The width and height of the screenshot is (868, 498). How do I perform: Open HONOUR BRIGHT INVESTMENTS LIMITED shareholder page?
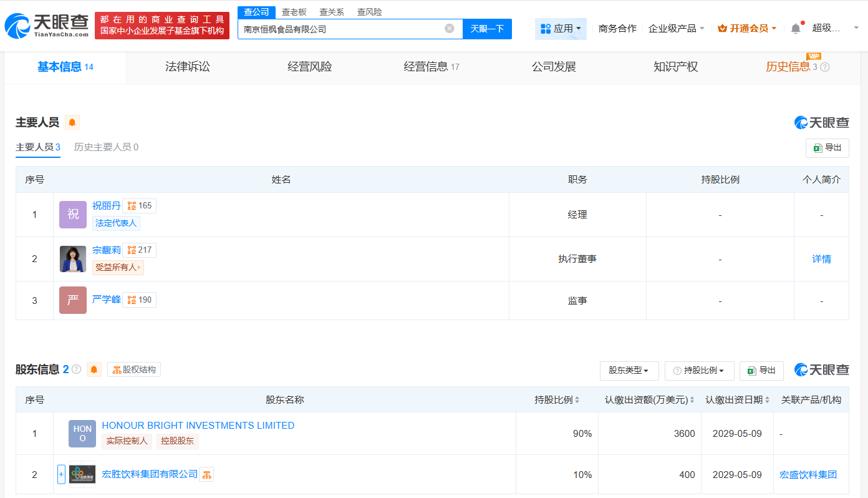coord(198,425)
